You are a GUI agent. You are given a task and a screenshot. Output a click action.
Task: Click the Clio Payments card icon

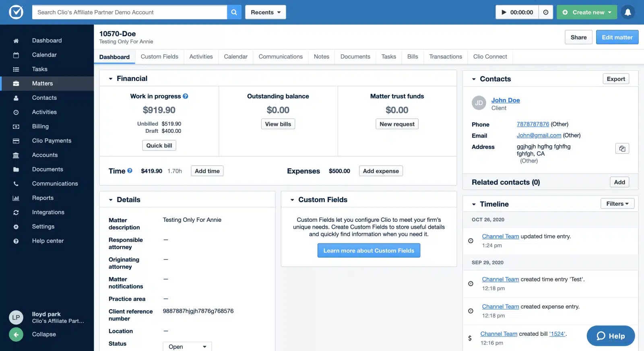tap(16, 141)
